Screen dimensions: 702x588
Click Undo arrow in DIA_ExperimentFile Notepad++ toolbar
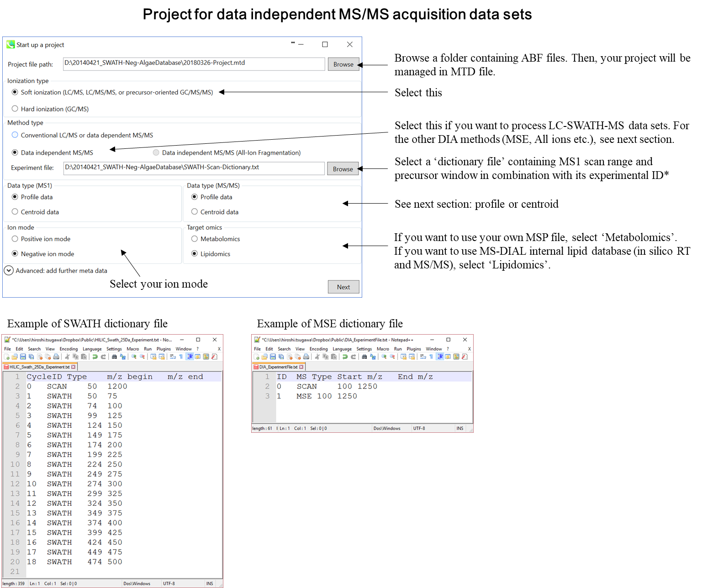[345, 357]
